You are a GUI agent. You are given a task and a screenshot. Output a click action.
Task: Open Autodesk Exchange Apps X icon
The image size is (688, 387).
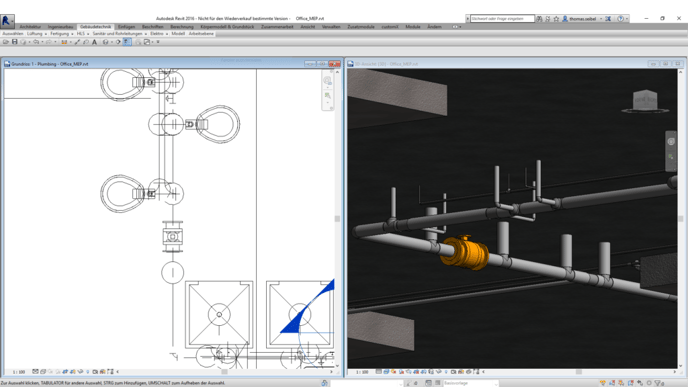pos(608,18)
